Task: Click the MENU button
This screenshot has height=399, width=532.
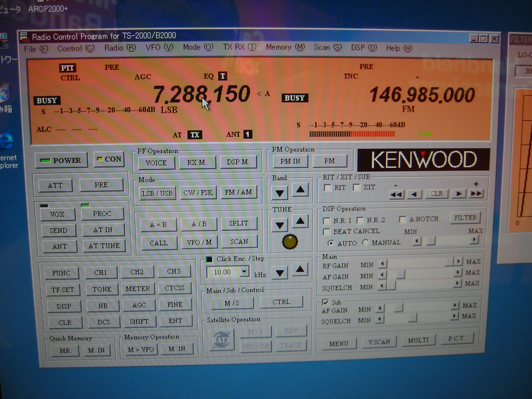Action: click(338, 343)
